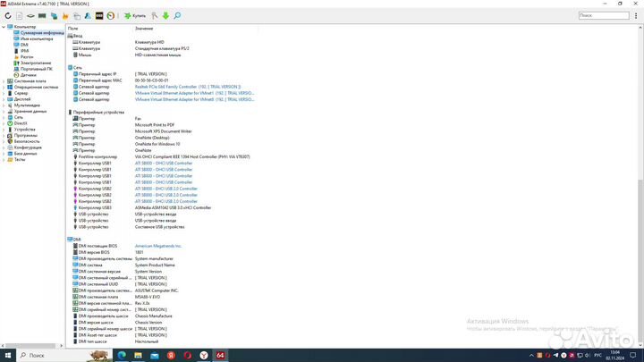
Task: Click the Значение column header
Action: point(145,29)
